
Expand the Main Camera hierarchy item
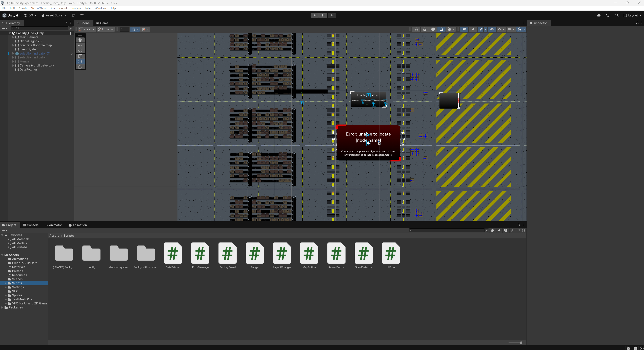pyautogui.click(x=13, y=37)
